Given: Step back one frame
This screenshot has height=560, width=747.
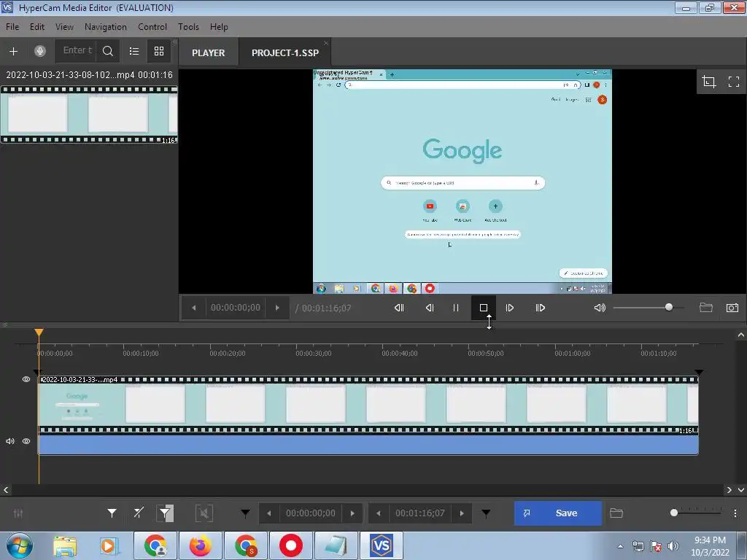Looking at the screenshot, I should tap(430, 308).
